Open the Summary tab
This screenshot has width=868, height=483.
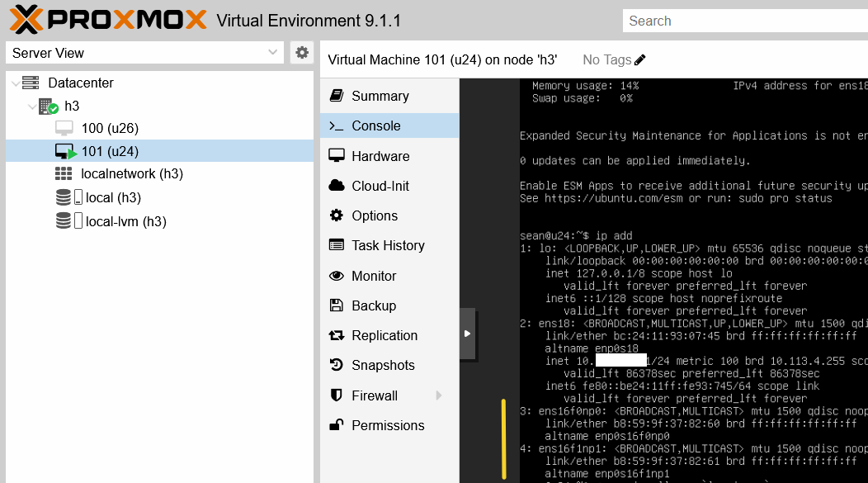tap(389, 96)
